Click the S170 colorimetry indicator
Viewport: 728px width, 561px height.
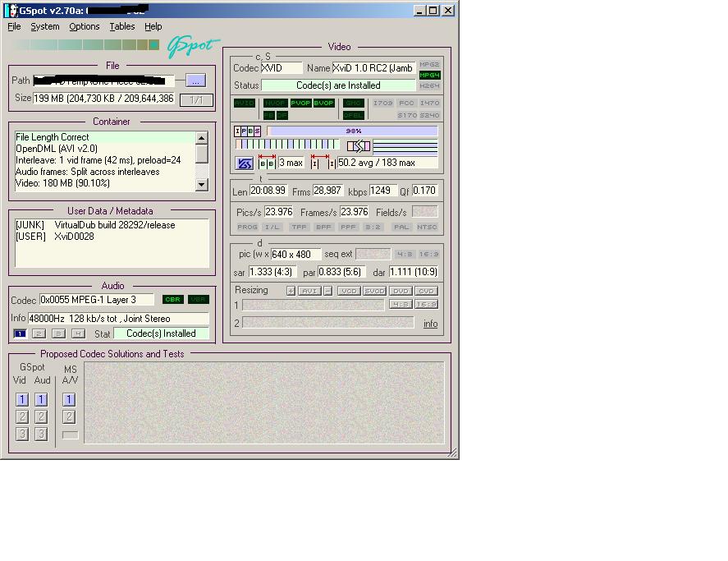click(407, 115)
